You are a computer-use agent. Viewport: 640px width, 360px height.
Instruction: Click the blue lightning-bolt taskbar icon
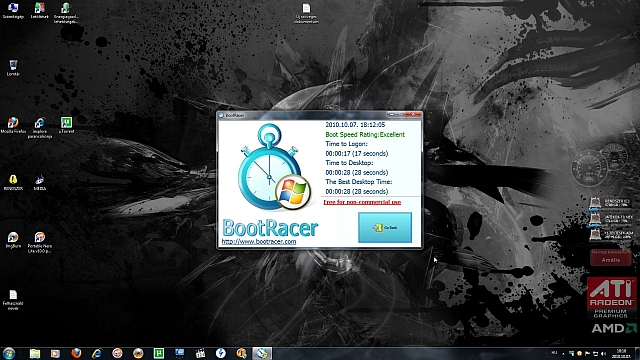[221, 353]
